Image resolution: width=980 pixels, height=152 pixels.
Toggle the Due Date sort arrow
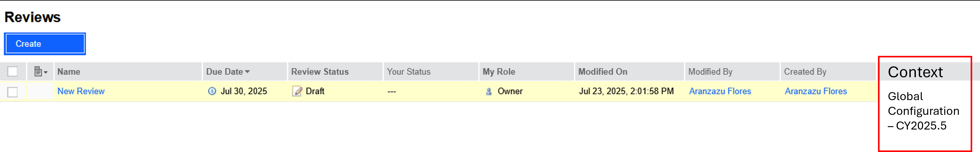(248, 72)
